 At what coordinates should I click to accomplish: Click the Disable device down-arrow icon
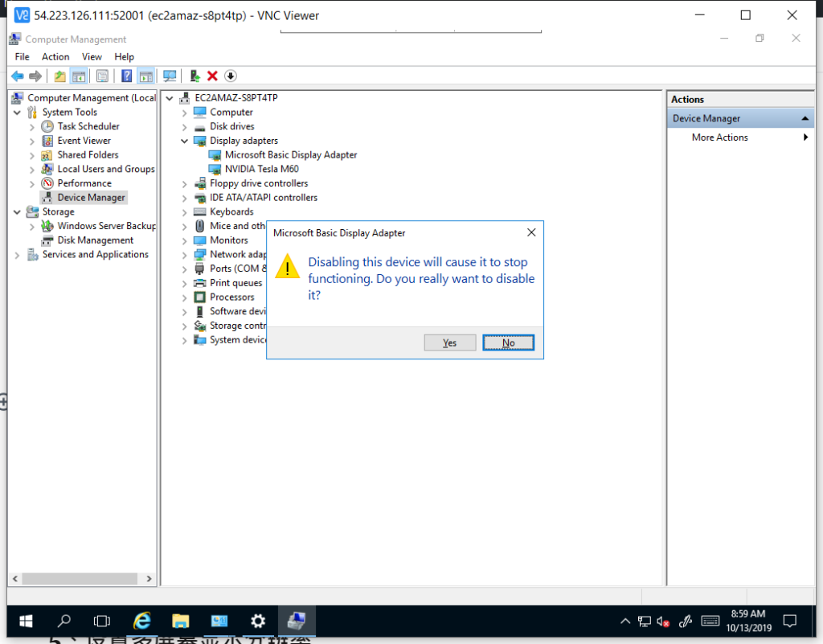pos(231,76)
